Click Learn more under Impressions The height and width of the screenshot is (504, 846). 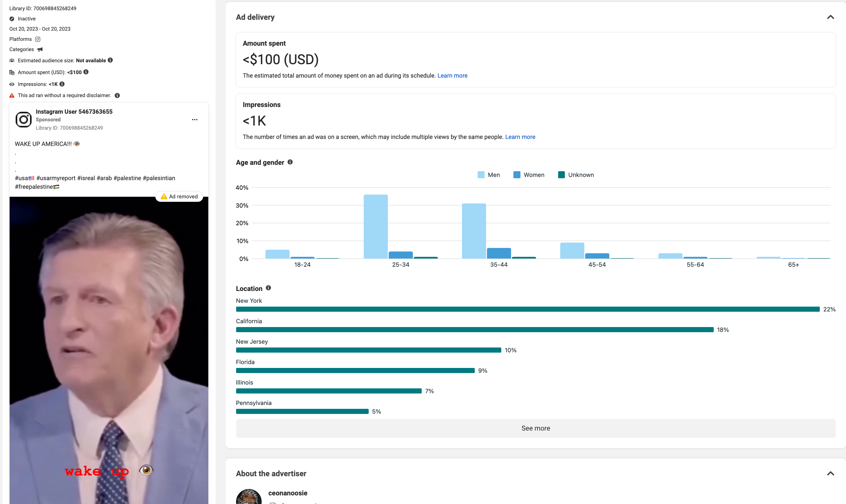click(x=520, y=137)
